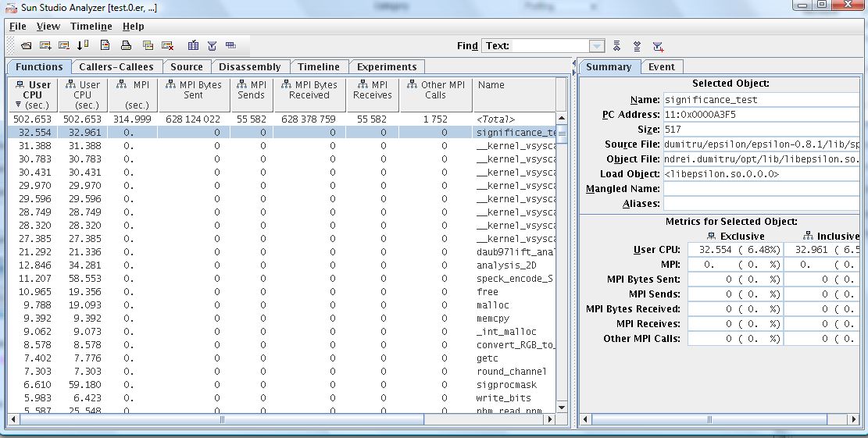Screen dimensions: 868x438
Task: Click the Print toolbar icon
Action: 127,46
